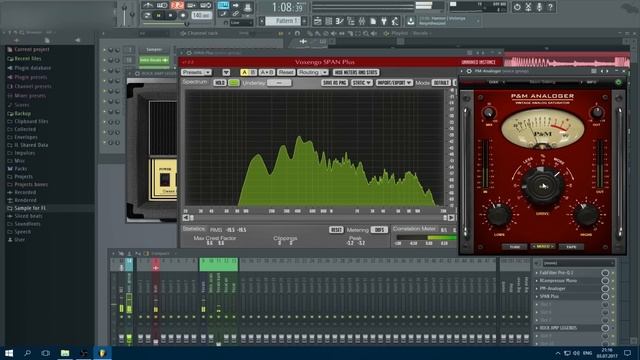Open Windows taskbar search
The width and height of the screenshot is (640, 360).
[27, 353]
